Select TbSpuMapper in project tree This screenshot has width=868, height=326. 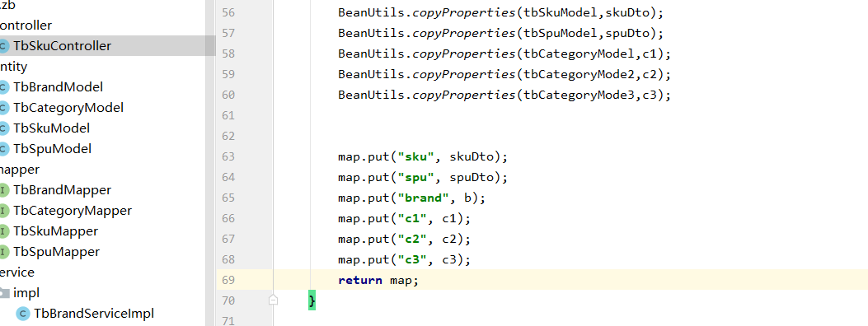56,252
